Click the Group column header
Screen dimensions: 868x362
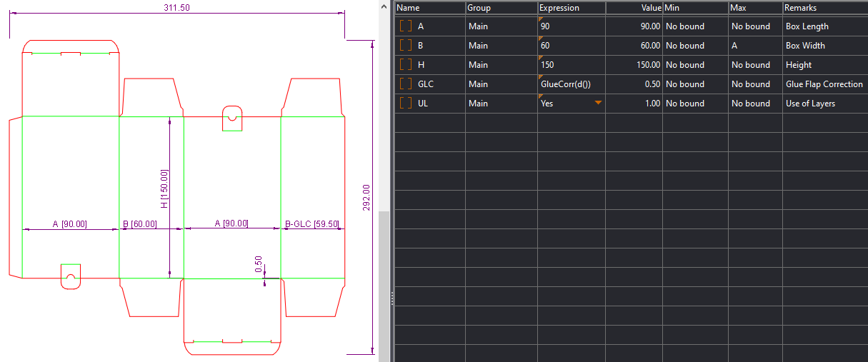(x=501, y=8)
